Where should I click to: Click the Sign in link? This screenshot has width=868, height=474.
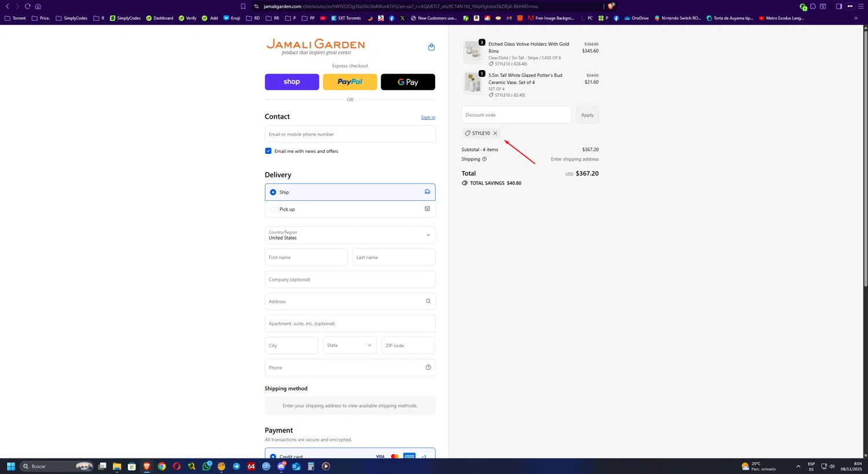click(428, 117)
